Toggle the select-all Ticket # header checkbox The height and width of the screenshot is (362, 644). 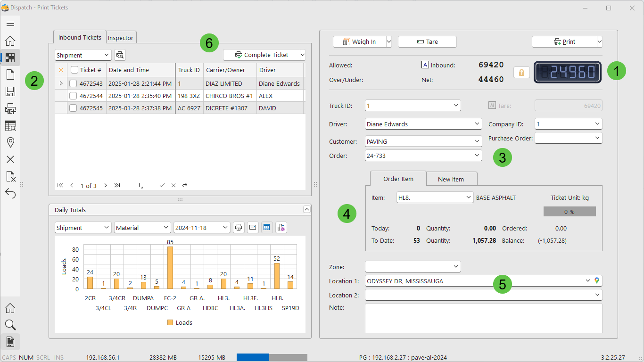pyautogui.click(x=74, y=70)
